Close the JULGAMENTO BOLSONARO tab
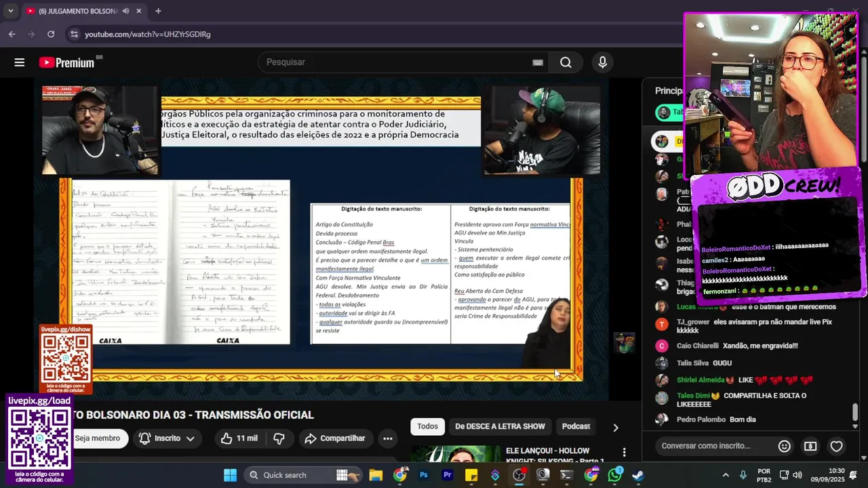 pos(139,11)
